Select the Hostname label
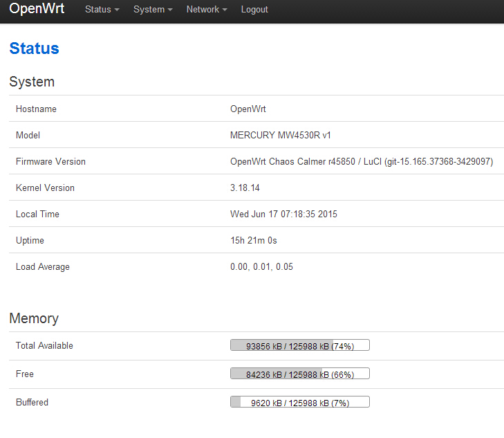The width and height of the screenshot is (504, 438). pos(36,109)
